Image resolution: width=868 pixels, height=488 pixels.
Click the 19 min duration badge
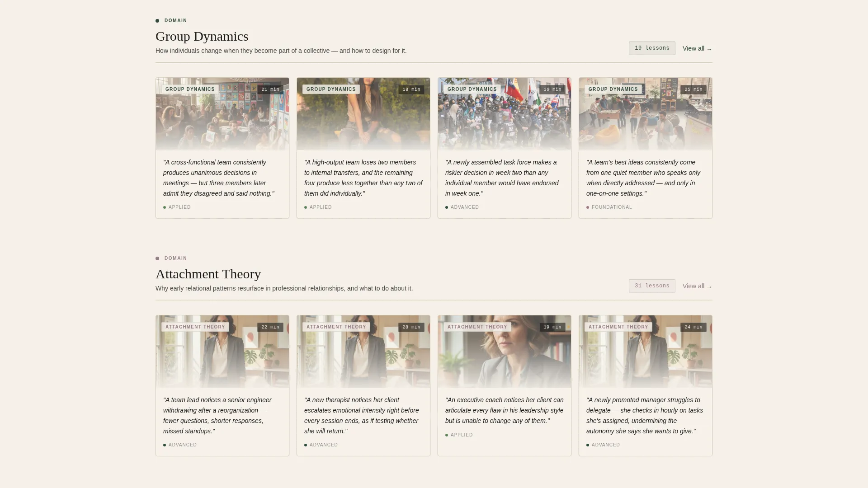pos(552,327)
